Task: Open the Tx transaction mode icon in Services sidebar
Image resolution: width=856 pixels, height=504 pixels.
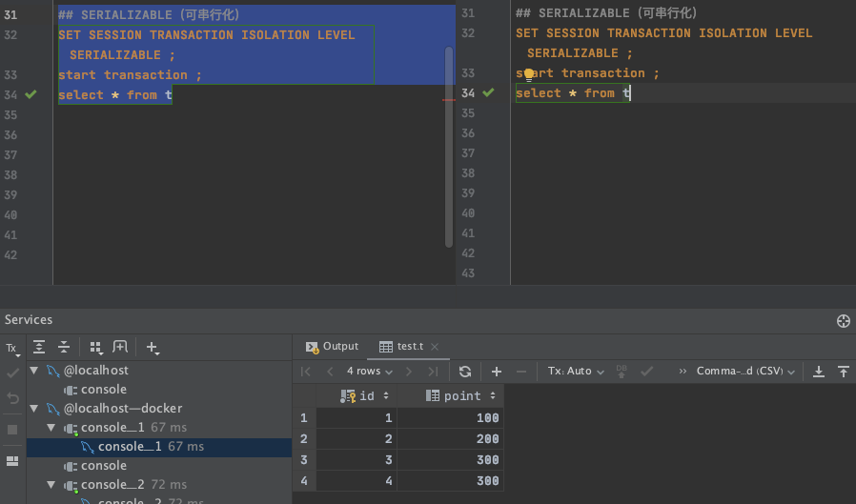Action: click(11, 348)
